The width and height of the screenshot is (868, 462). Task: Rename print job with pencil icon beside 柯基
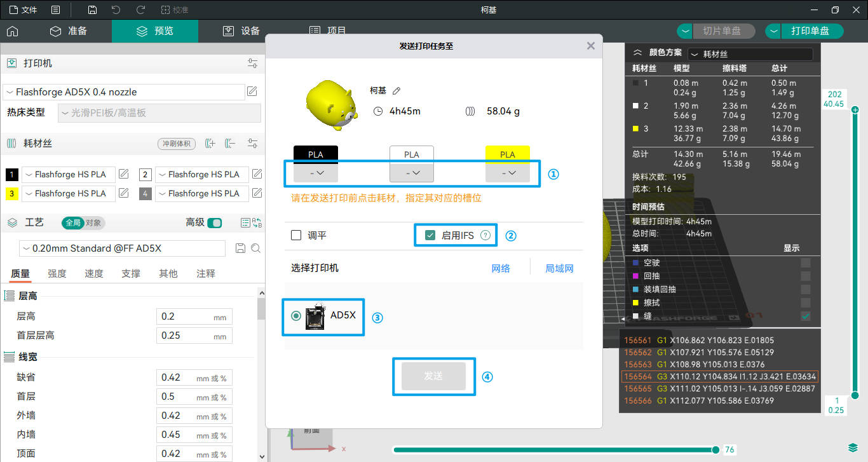pyautogui.click(x=397, y=91)
